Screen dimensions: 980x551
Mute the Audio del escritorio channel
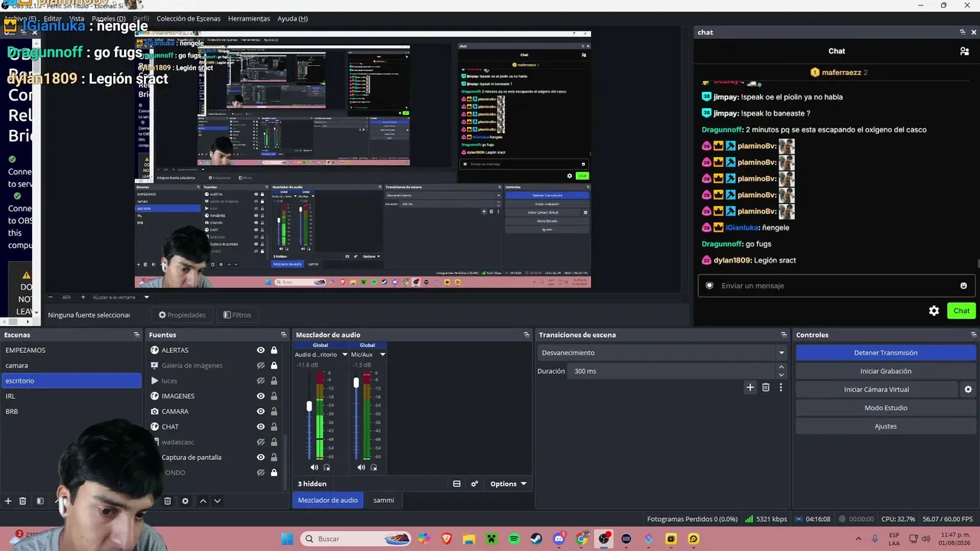315,468
